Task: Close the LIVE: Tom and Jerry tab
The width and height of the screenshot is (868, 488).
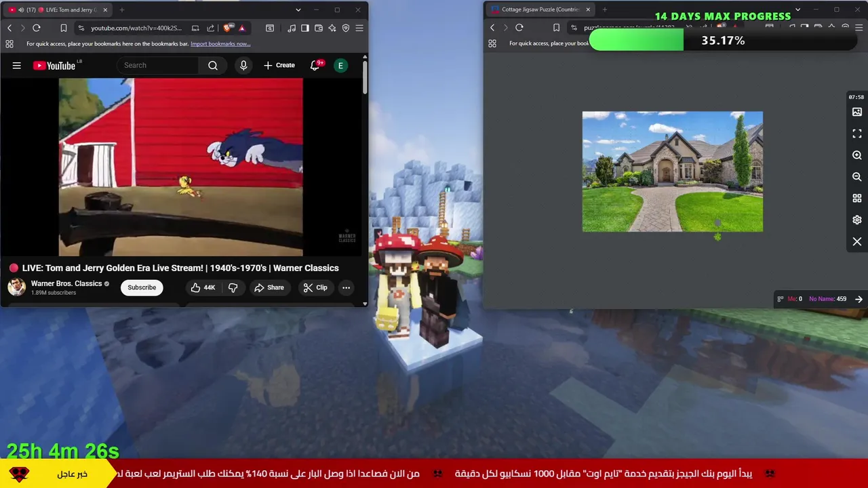Action: 105,10
